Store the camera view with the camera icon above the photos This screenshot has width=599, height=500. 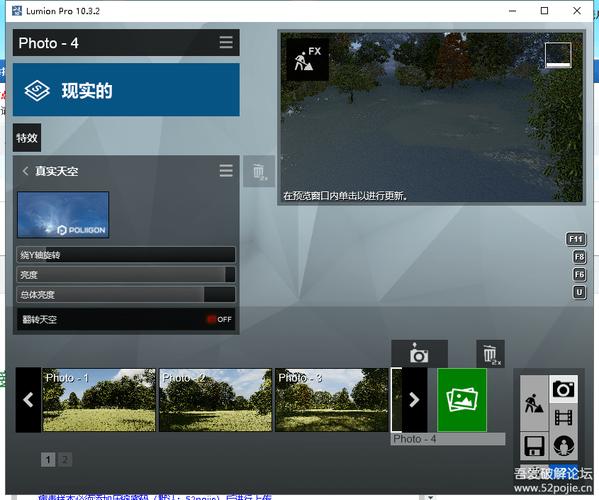click(x=419, y=354)
